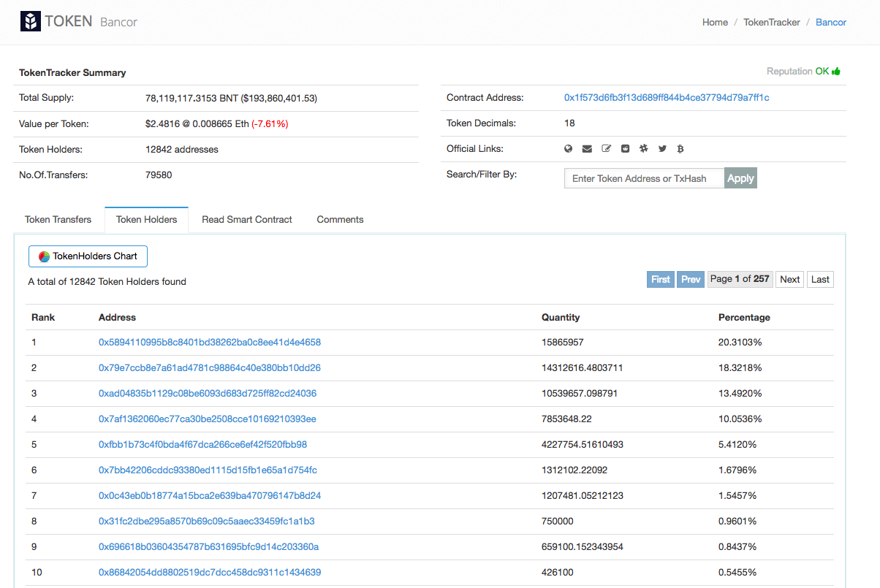The image size is (880, 588).
Task: Click the TOKEN Bancor page title
Action: [x=91, y=21]
